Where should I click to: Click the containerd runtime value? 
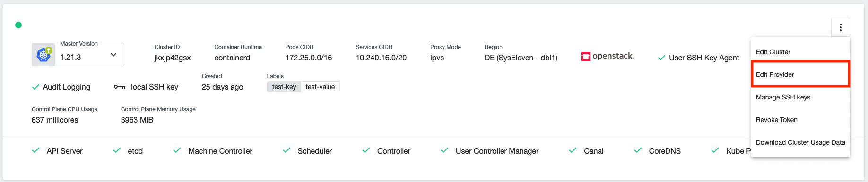tap(232, 58)
